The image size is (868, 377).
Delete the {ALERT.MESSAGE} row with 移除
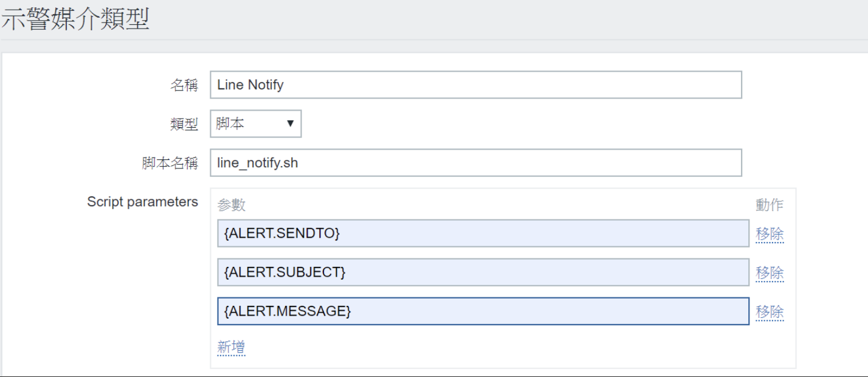[x=770, y=311]
